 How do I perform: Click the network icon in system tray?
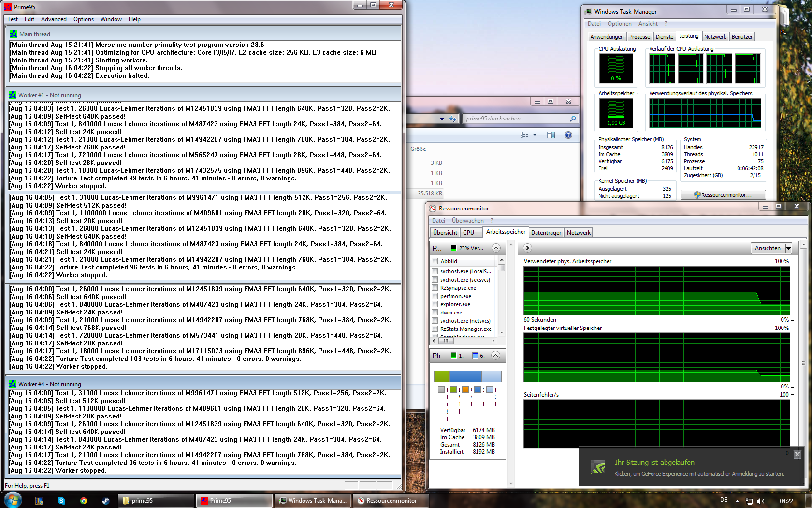click(749, 501)
